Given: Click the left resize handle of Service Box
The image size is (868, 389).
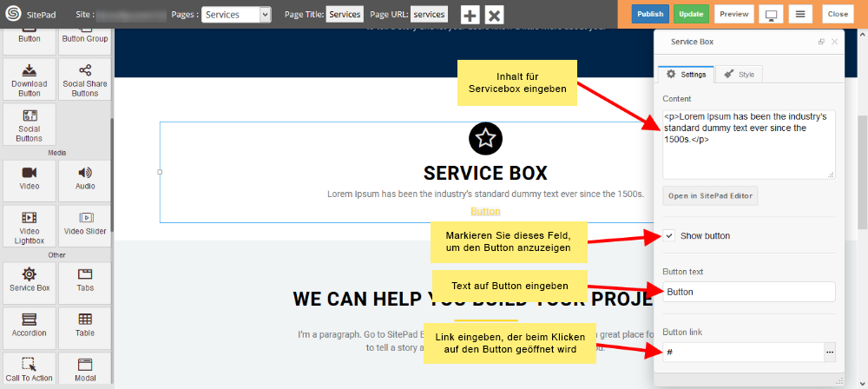Looking at the screenshot, I should 160,172.
